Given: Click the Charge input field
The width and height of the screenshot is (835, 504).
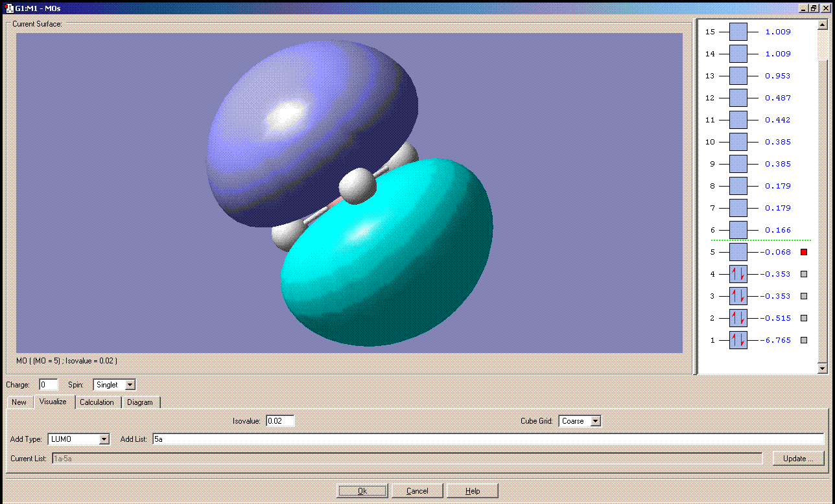Looking at the screenshot, I should [49, 385].
